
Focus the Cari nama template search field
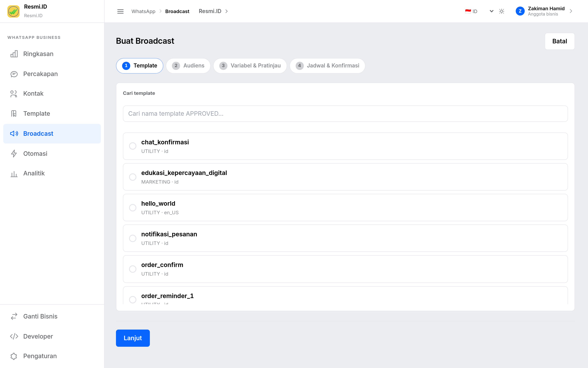point(345,114)
